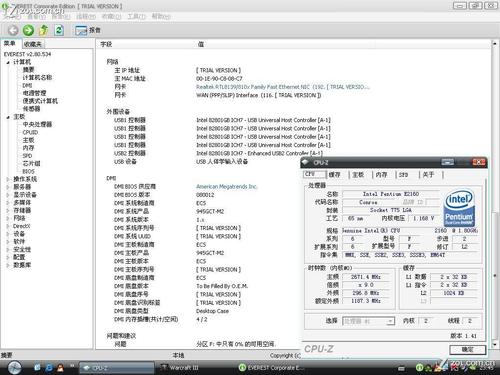The height and width of the screenshot is (375, 500).
Task: Refresh the page with the refresh toolbar icon
Action: (59, 30)
